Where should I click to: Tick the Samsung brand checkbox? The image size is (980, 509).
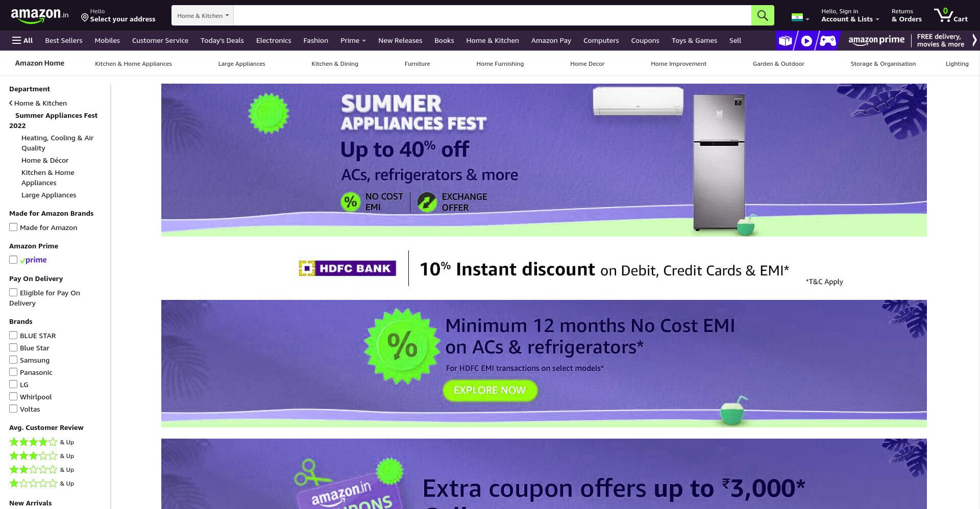13,360
